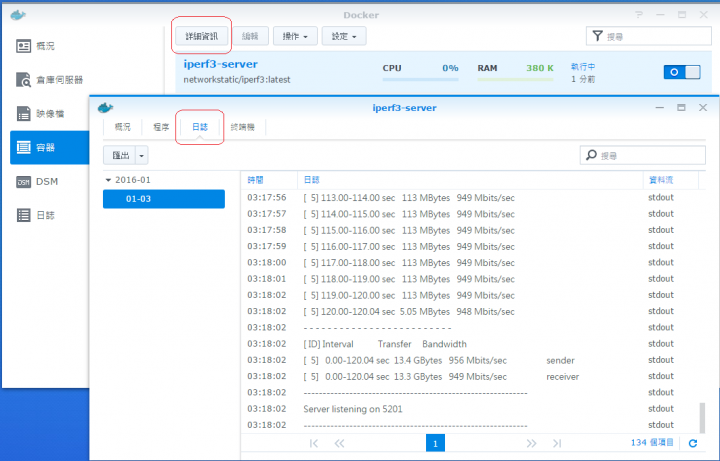Switch to 程序 process tab

click(x=161, y=127)
